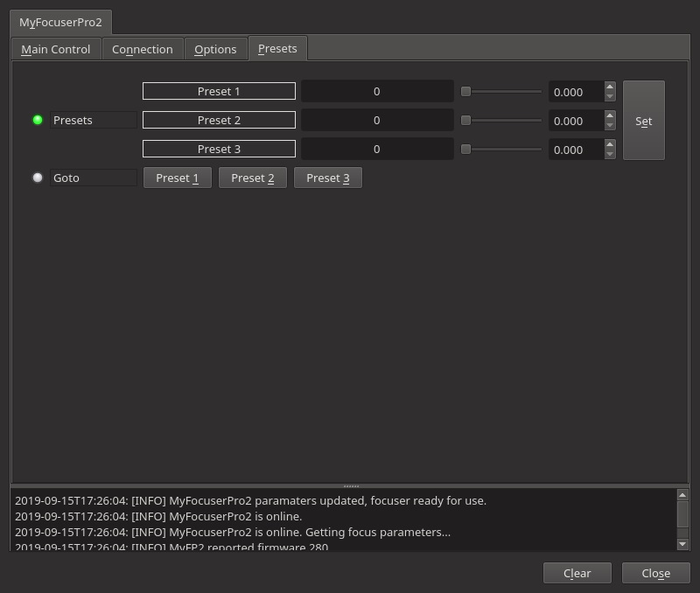Click the log scrollbar up arrow

(682, 495)
